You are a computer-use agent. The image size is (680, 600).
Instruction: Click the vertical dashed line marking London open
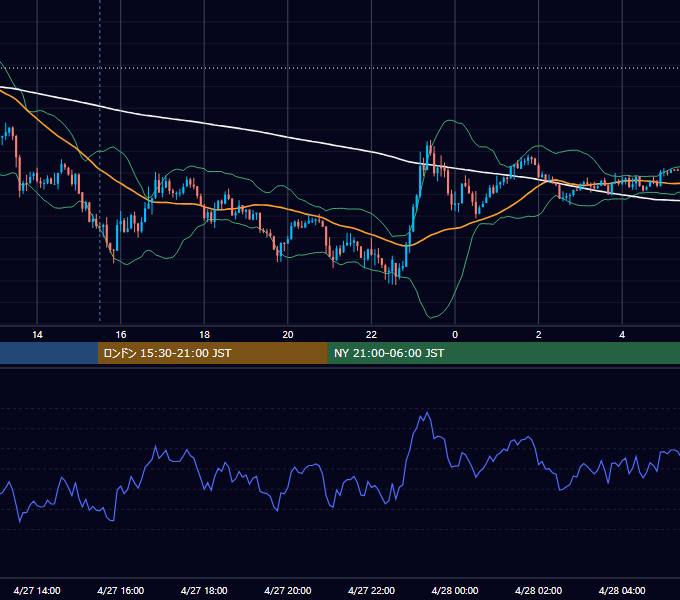(100, 160)
